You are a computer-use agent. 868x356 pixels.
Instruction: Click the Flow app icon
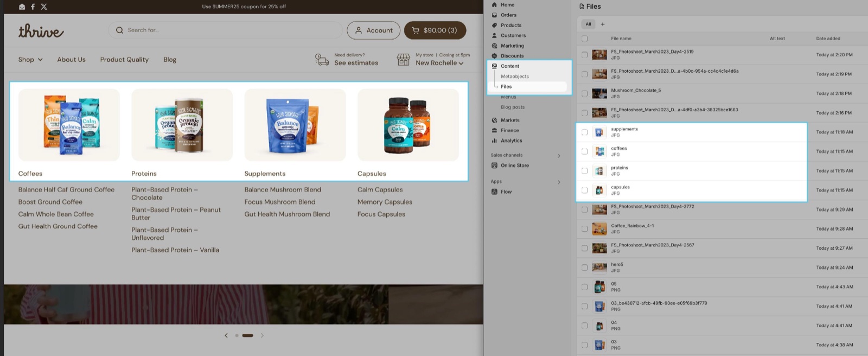494,192
